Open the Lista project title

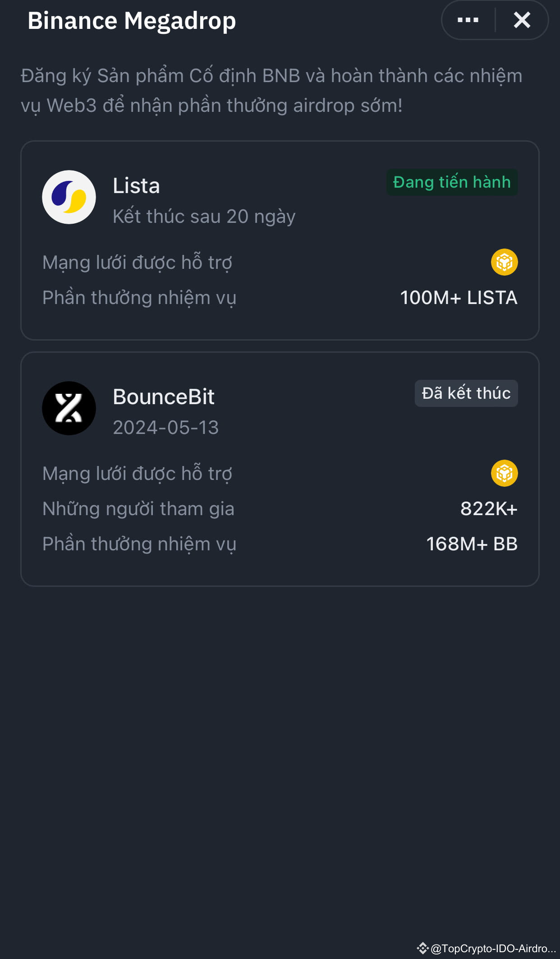[x=136, y=186]
